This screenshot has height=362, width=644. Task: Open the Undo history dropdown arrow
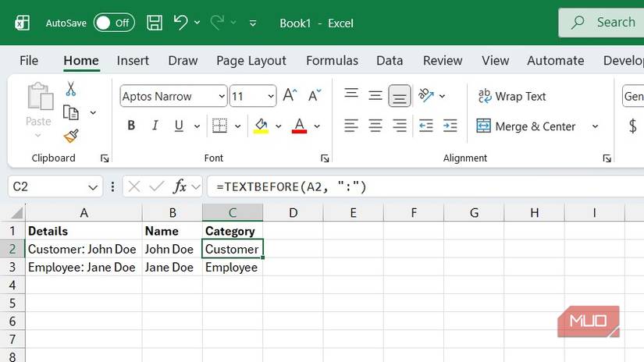tap(197, 23)
